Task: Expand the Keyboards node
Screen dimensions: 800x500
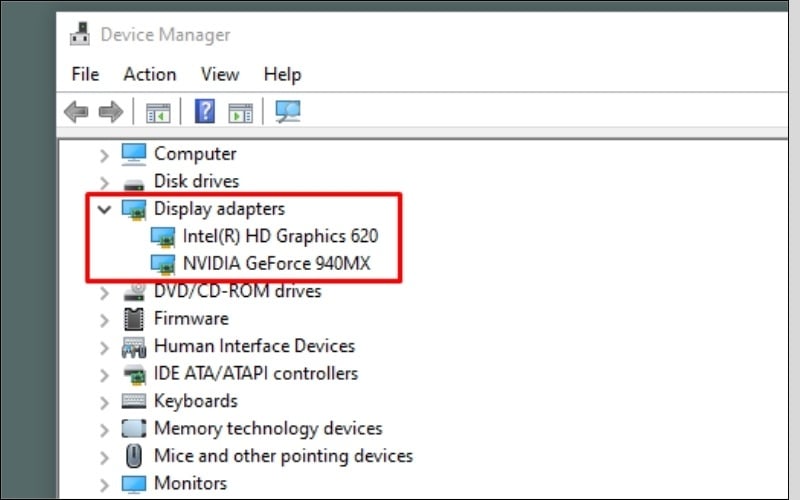Action: pyautogui.click(x=104, y=403)
